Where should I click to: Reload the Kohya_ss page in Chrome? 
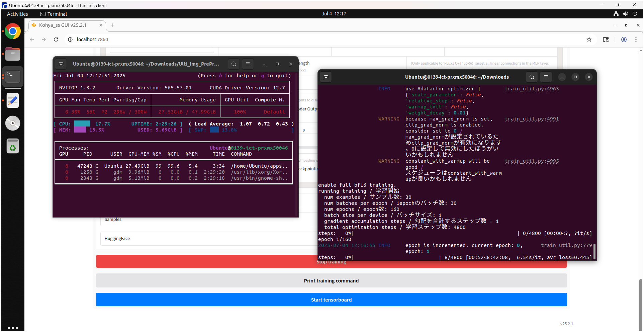point(56,39)
